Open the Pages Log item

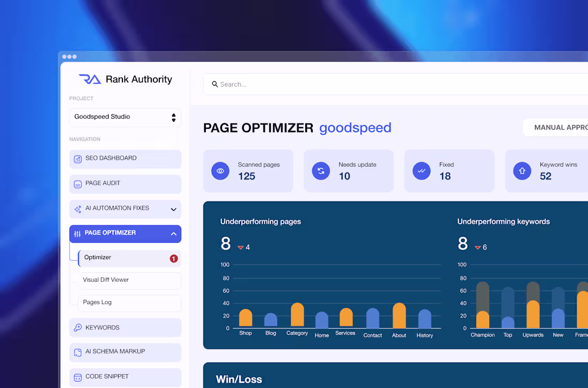click(x=129, y=303)
